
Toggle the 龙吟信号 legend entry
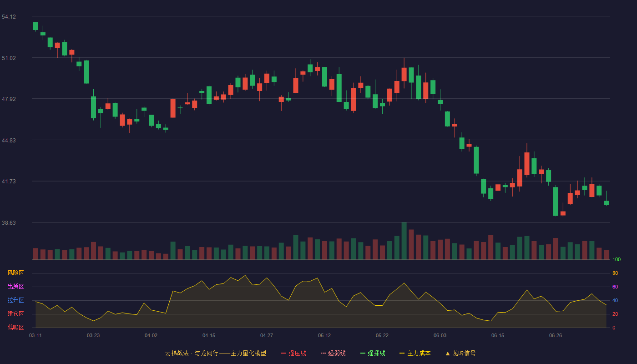460,353
